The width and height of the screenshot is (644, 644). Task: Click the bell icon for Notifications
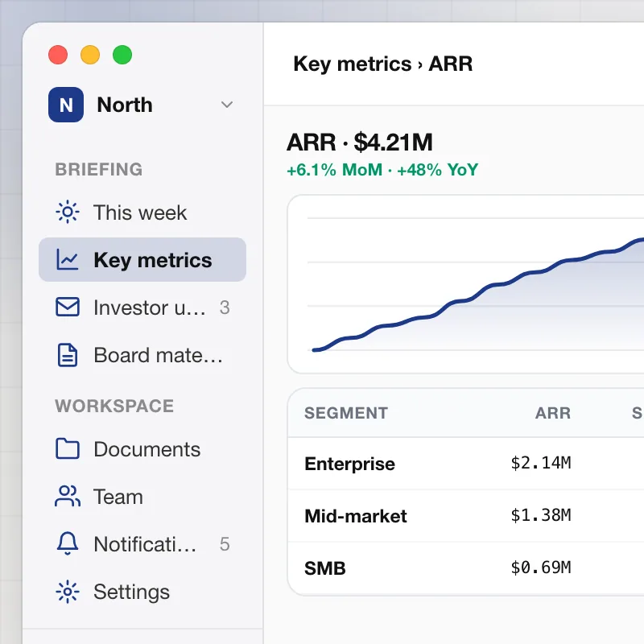tap(68, 544)
